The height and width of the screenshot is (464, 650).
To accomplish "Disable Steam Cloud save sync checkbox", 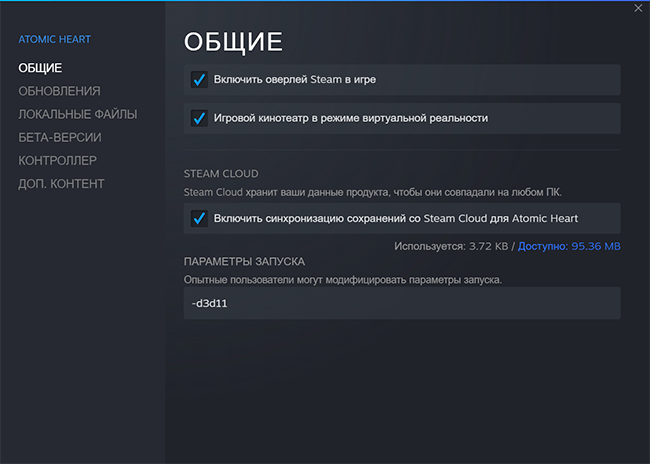I will coord(199,218).
